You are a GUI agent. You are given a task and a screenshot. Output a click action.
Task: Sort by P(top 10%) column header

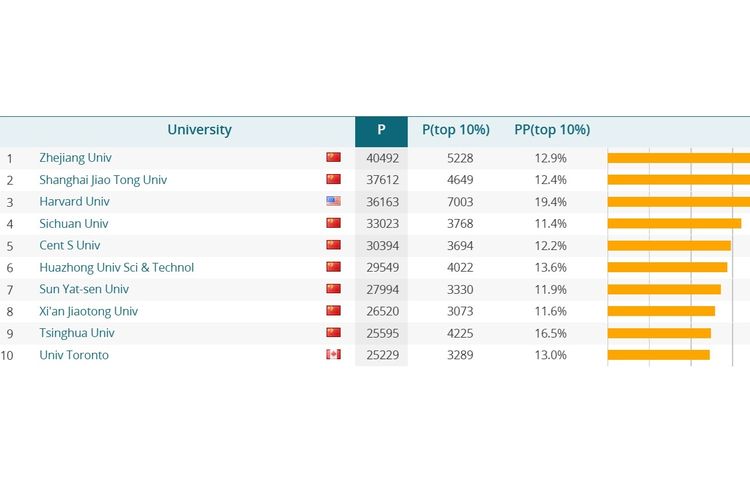point(456,130)
